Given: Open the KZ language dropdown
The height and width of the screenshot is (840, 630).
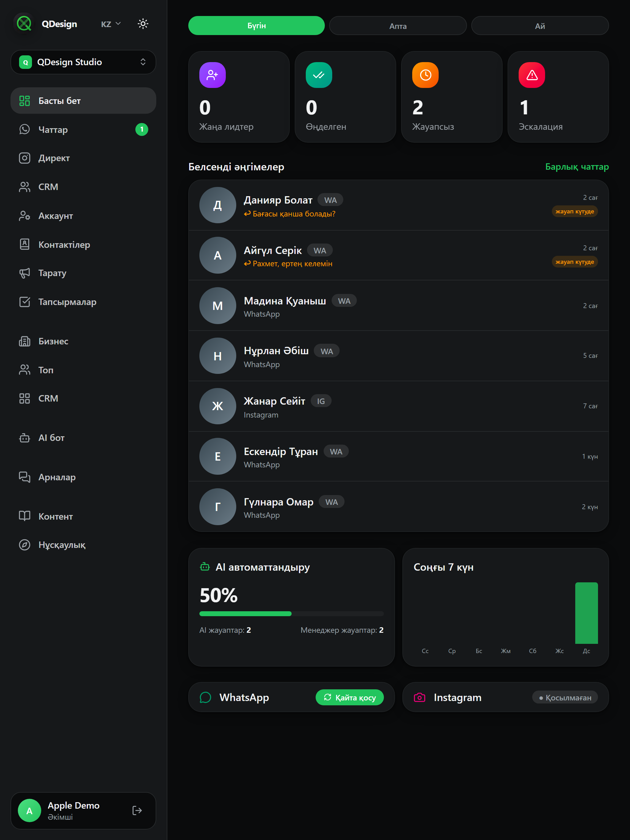Looking at the screenshot, I should (110, 24).
